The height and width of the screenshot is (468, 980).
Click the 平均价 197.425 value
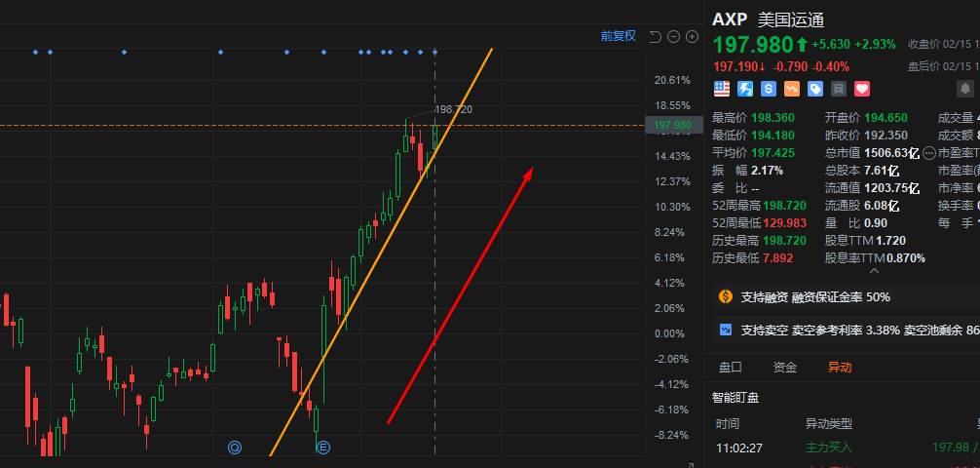coord(773,153)
